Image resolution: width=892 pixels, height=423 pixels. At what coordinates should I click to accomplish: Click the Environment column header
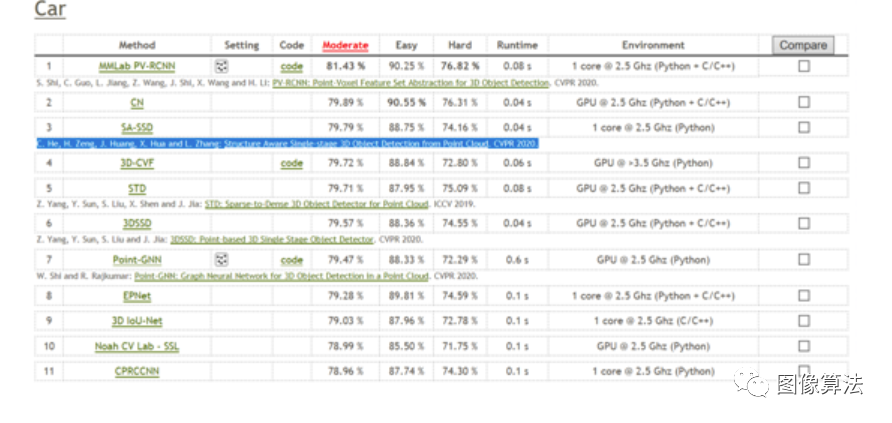tap(653, 45)
